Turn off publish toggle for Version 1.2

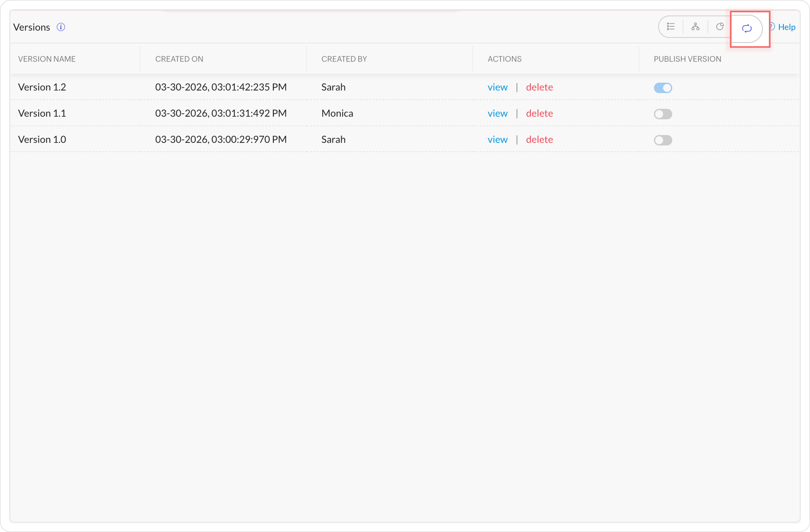click(x=663, y=88)
